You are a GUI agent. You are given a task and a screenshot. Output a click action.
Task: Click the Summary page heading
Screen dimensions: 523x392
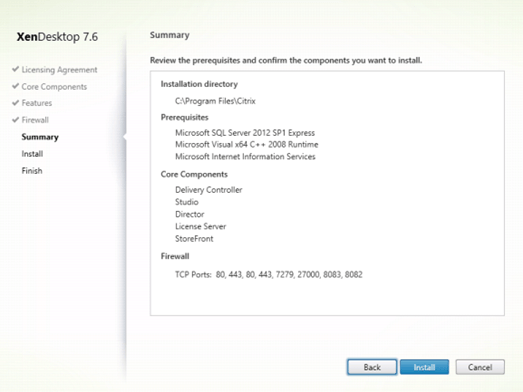click(169, 35)
